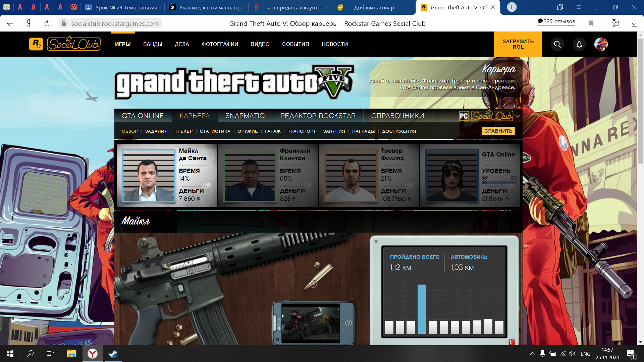Screen dimensions: 644x362
Task: Select the ЗАНЯТИЯ sub-tab
Action: pos(334,131)
